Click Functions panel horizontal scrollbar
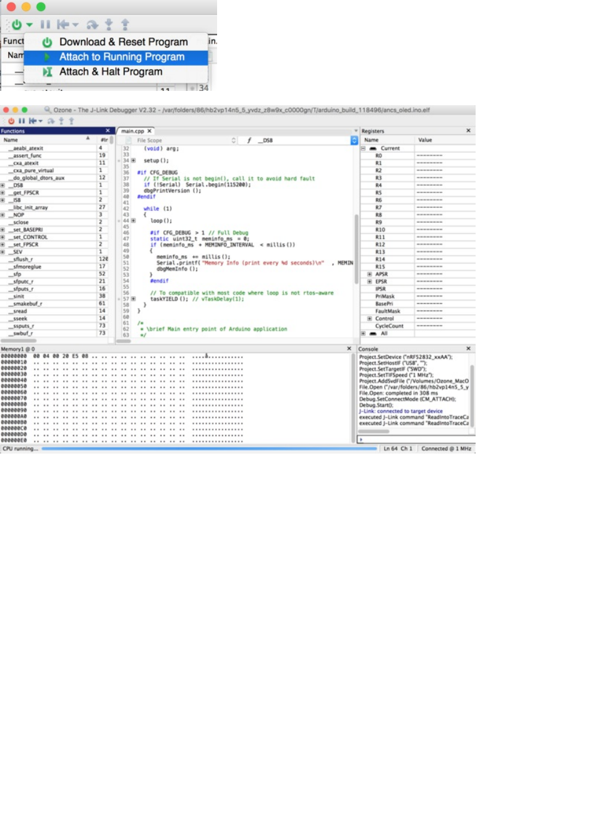This screenshot has width=616, height=840. [19, 341]
